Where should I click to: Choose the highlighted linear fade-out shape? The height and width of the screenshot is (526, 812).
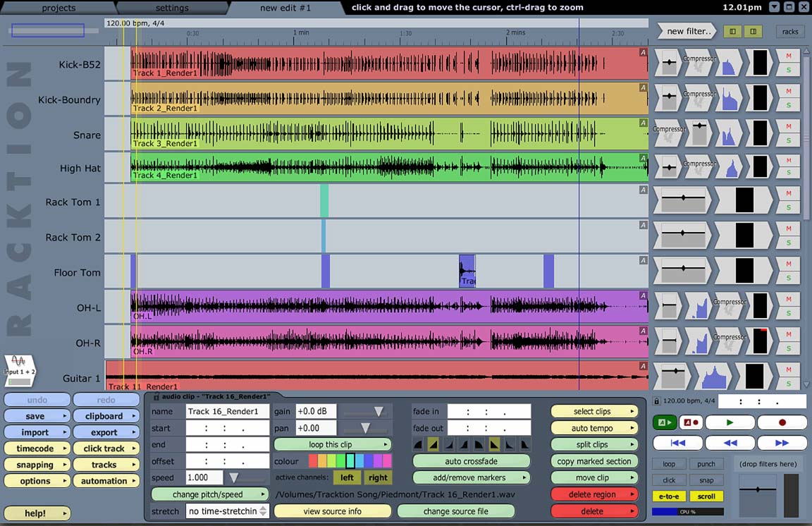(x=494, y=444)
